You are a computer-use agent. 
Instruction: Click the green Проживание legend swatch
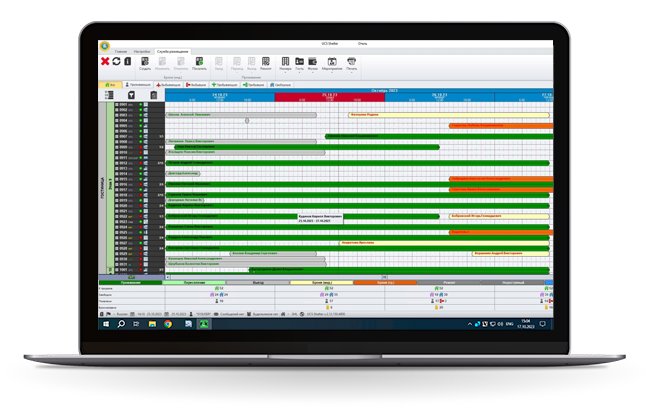[x=131, y=283]
